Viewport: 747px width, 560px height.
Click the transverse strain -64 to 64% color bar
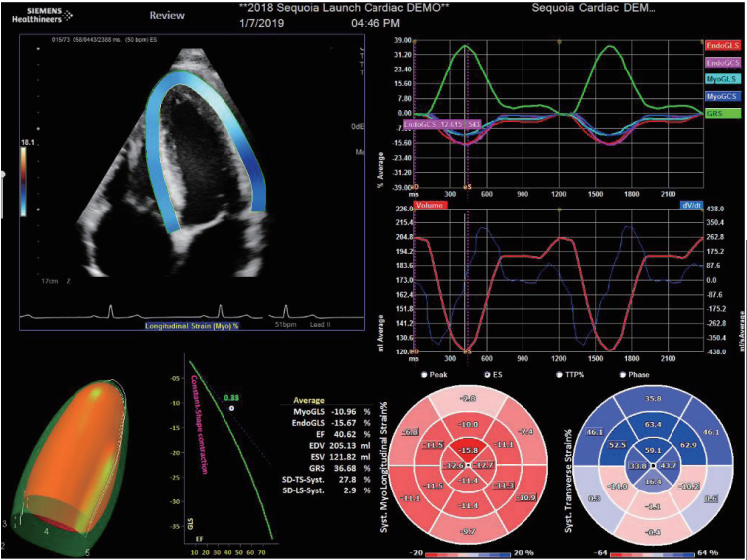click(653, 555)
